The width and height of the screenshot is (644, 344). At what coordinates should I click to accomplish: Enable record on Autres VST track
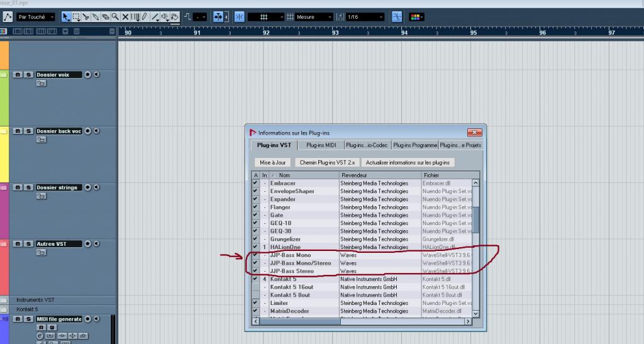(x=87, y=244)
